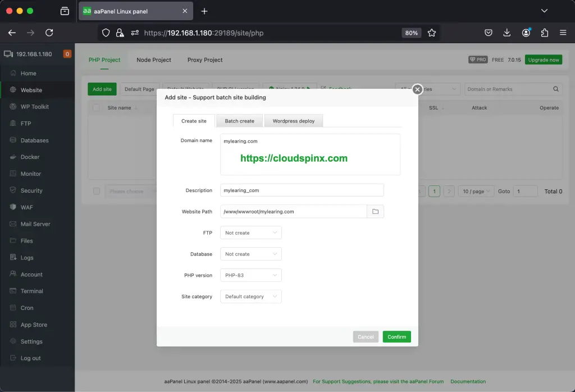
Task: Click the search magnifier icon in sites list
Action: [x=556, y=89]
